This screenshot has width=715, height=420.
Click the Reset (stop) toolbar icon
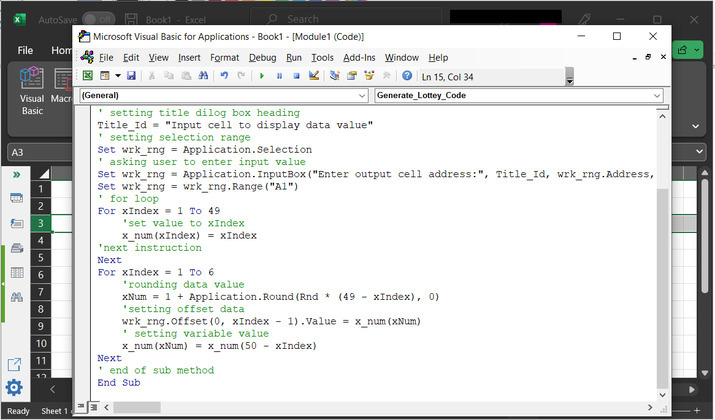coord(295,75)
